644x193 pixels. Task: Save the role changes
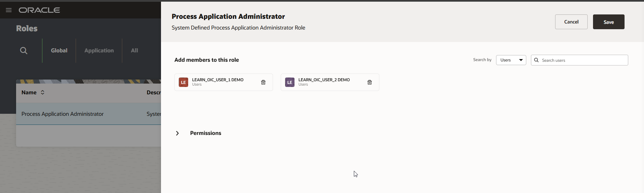tap(608, 22)
